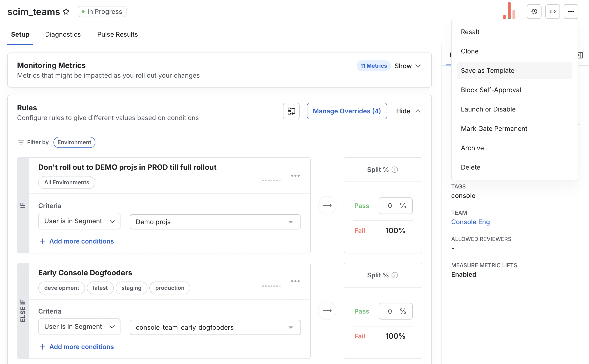
Task: Toggle the Environment filter chip
Action: click(x=74, y=142)
